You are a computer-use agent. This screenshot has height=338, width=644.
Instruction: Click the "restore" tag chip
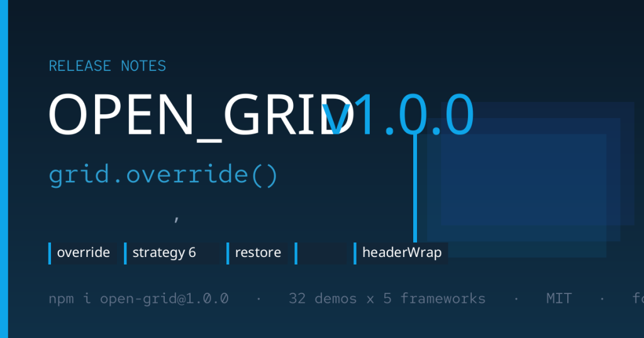pyautogui.click(x=257, y=253)
